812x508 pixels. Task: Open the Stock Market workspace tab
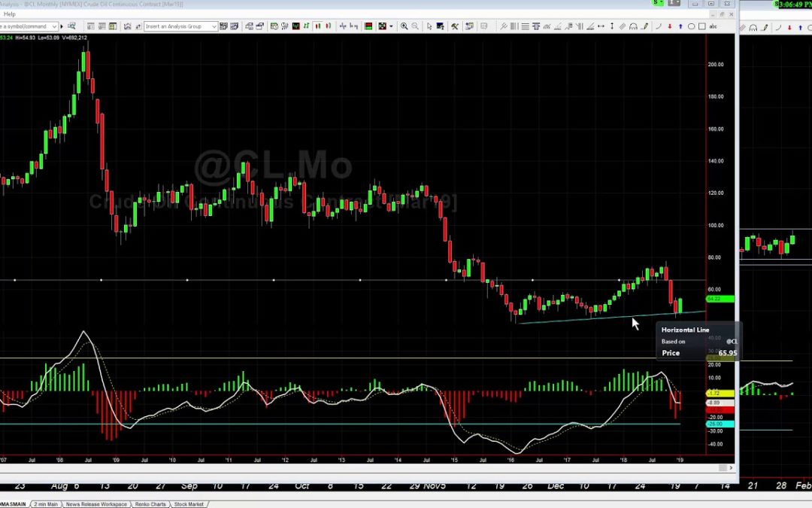click(189, 504)
